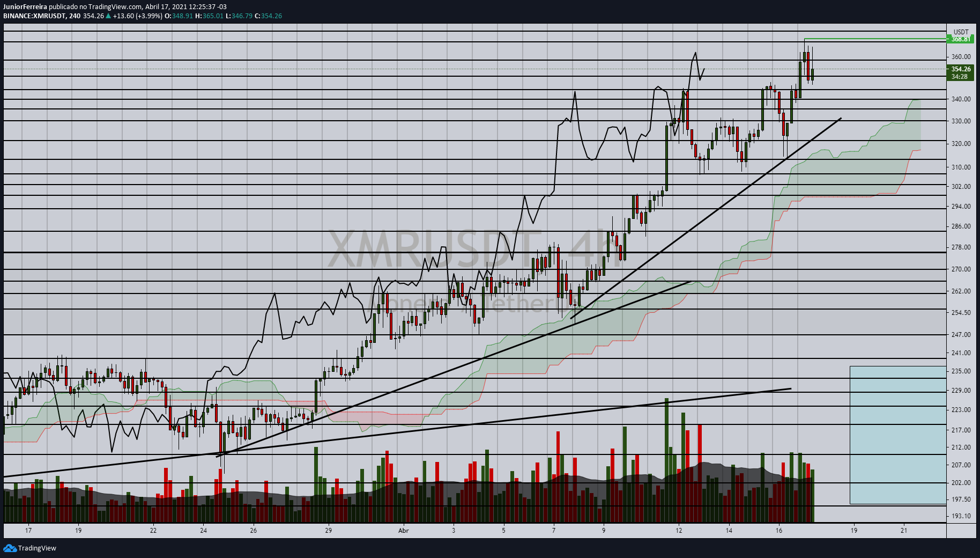Click the 17 date label on time axis

(28, 531)
